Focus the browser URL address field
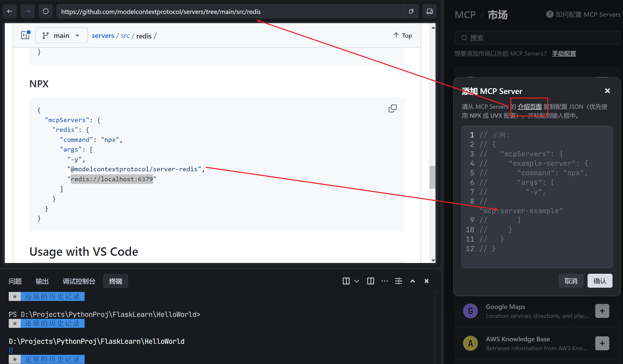Image resolution: width=623 pixels, height=364 pixels. [x=230, y=11]
